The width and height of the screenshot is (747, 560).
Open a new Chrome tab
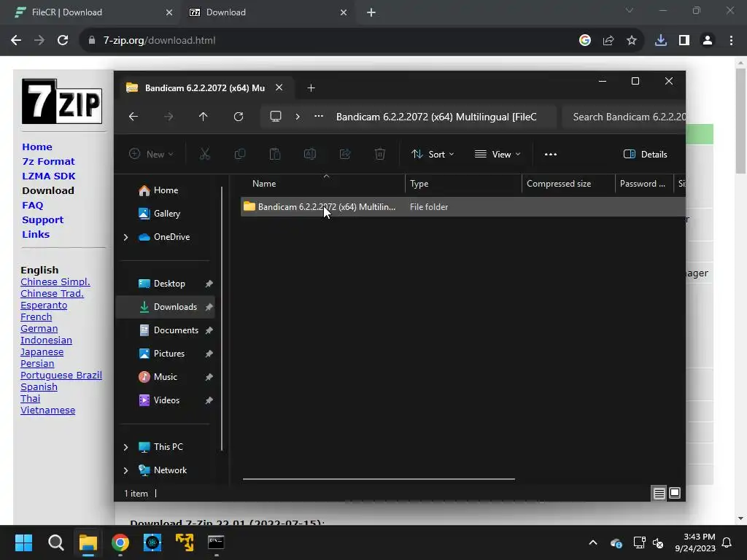[371, 13]
